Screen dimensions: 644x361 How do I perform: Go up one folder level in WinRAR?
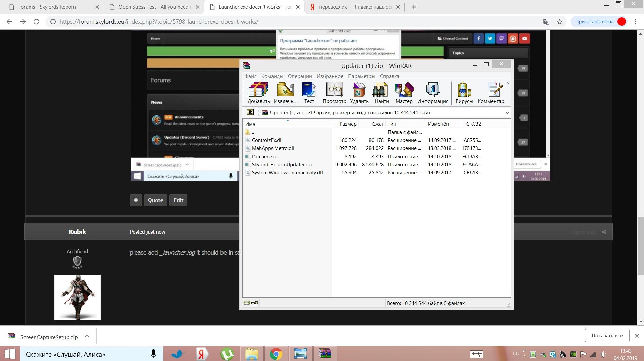(x=250, y=112)
